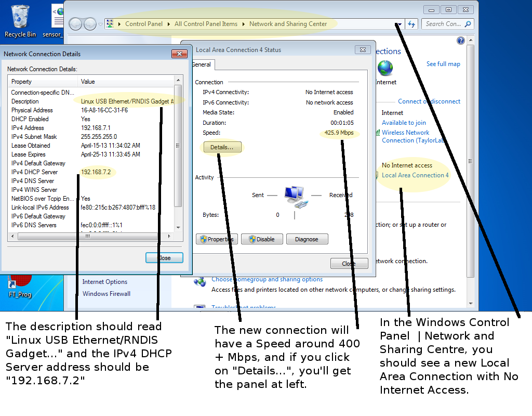Select the IPv4 Address 192.168.7.1 row
This screenshot has width=532, height=416.
pos(91,128)
